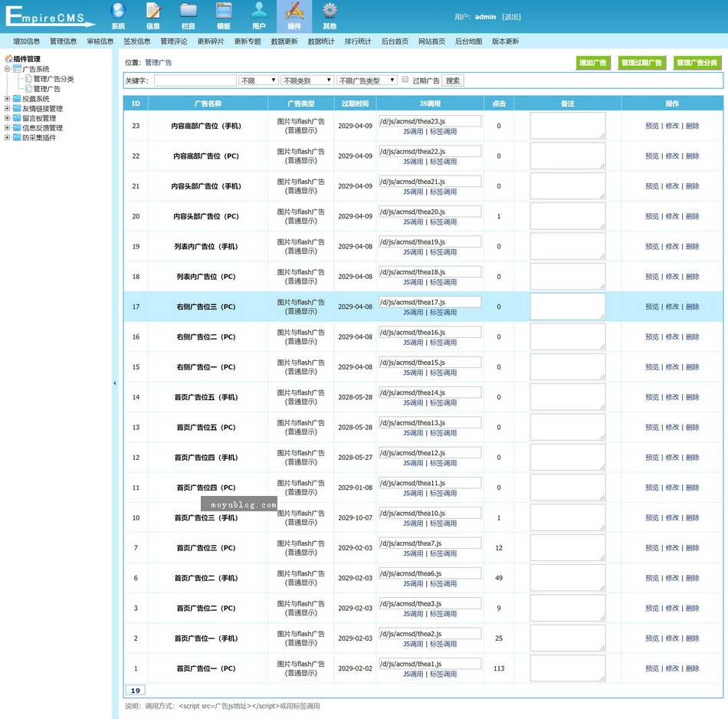Open the 网站首页 menu item
Image resolution: width=728 pixels, height=719 pixels.
pos(431,41)
